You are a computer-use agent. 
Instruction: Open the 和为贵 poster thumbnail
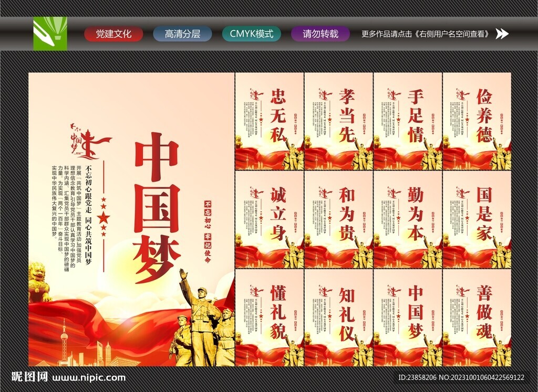click(339, 220)
